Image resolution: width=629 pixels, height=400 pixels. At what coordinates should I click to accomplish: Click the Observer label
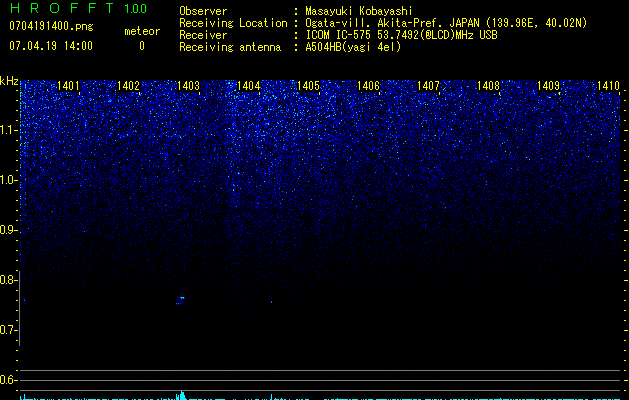click(203, 11)
